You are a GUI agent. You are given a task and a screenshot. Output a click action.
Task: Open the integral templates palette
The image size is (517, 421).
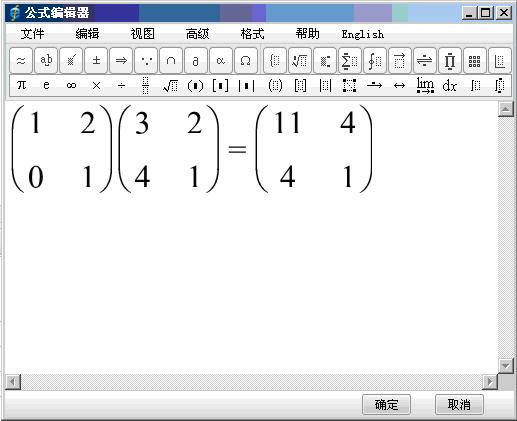(375, 61)
